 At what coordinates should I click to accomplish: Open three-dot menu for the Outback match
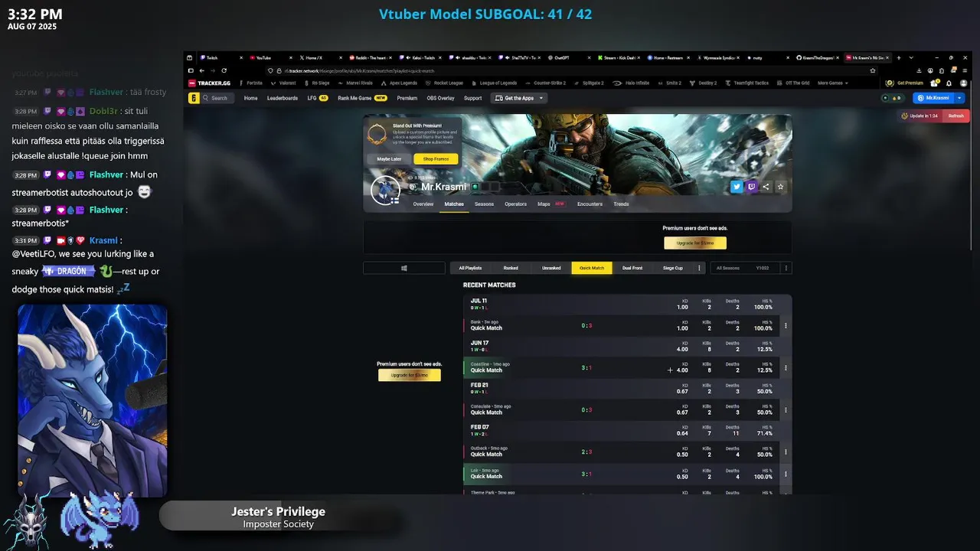[786, 452]
